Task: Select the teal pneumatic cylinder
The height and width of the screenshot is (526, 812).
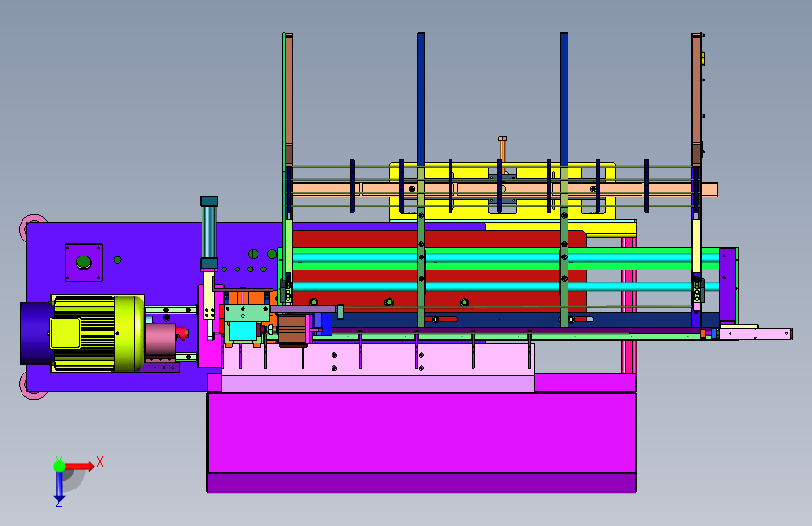Action: (x=209, y=232)
